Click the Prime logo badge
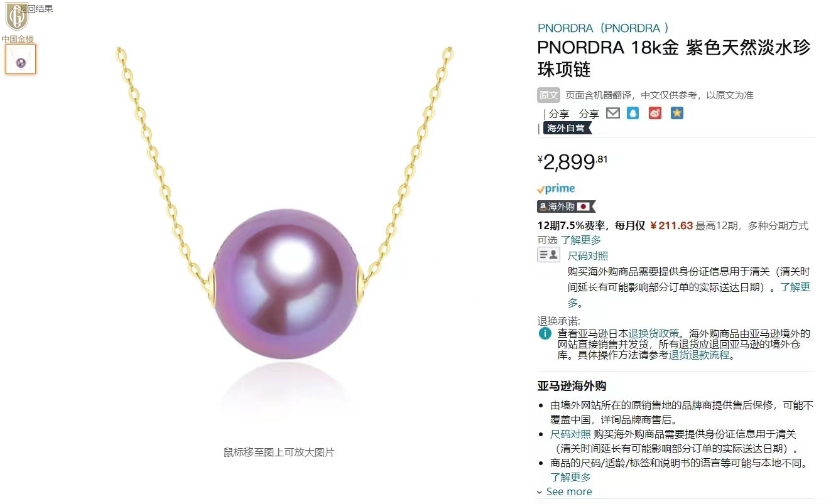The height and width of the screenshot is (504, 831). click(x=556, y=188)
